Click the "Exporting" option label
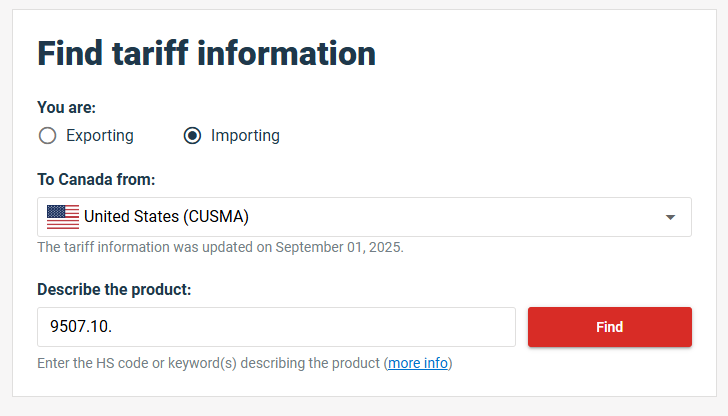The image size is (728, 416). point(99,136)
